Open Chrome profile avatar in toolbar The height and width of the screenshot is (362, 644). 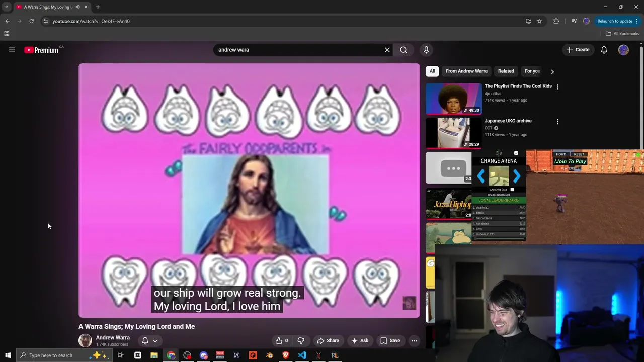point(586,21)
